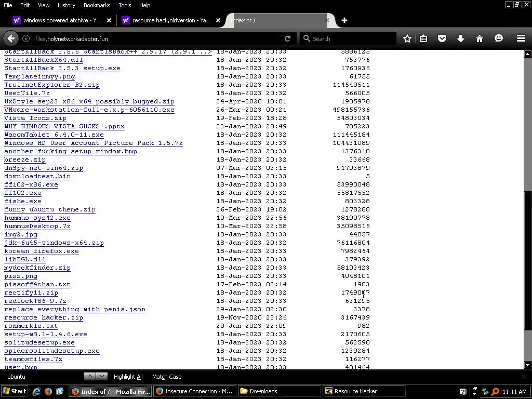Open WHY WINDOWS VISTA SUCKS!.pptx link
This screenshot has height=399, width=532.
[x=64, y=127]
